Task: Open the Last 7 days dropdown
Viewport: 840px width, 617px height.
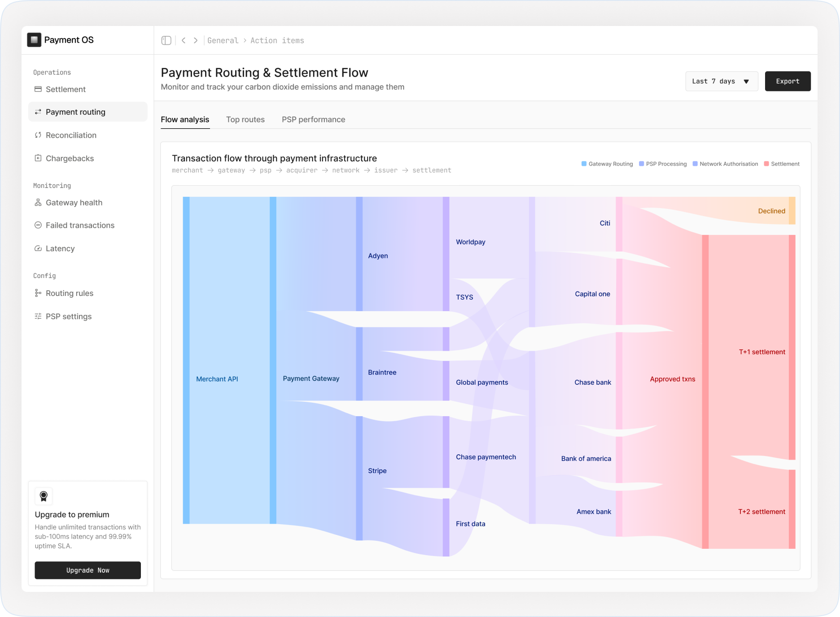Action: pos(722,81)
